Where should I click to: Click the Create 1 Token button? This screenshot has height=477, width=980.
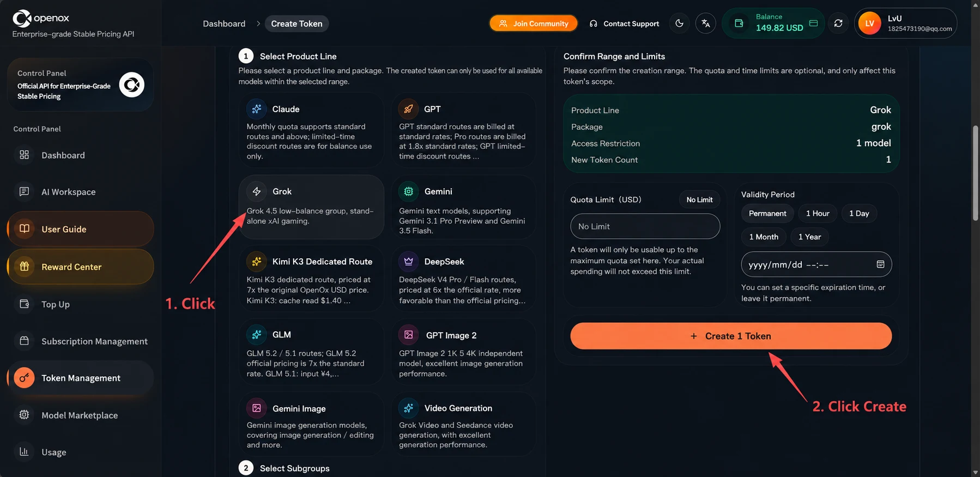click(731, 336)
